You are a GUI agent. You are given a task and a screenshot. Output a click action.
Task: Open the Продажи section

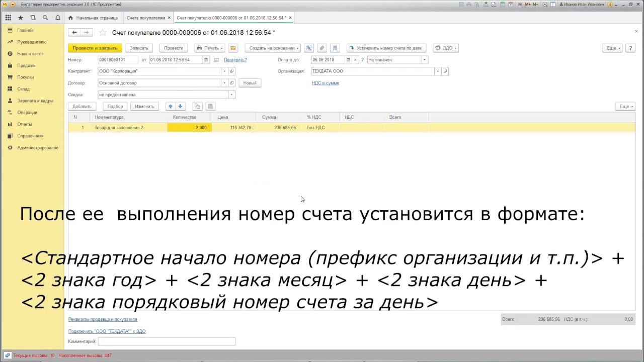26,65
